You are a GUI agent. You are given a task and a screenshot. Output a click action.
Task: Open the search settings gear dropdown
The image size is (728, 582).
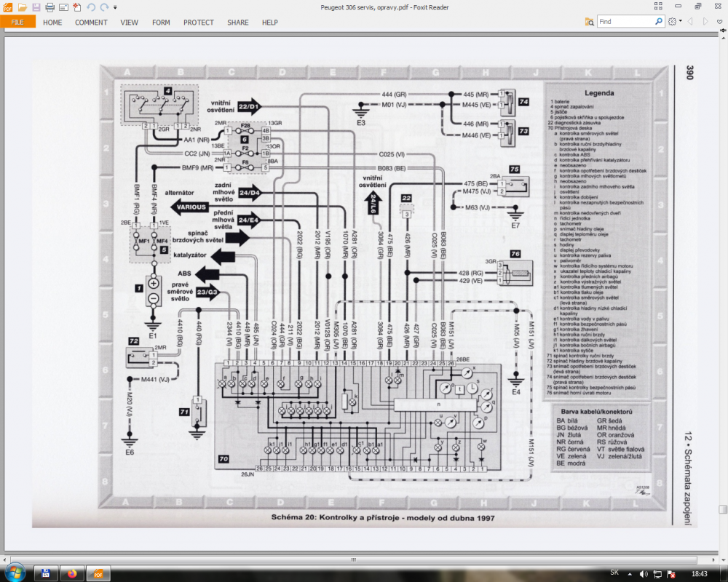pos(675,21)
